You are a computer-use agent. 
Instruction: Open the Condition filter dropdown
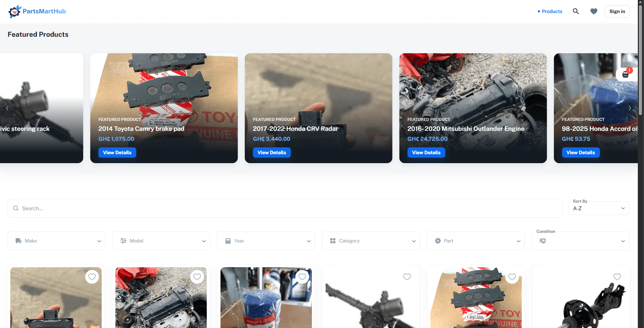point(580,241)
